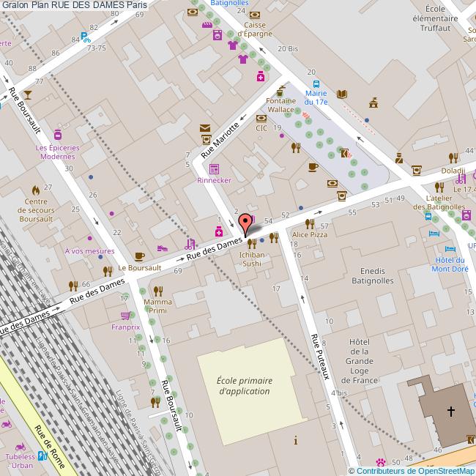Select the Ichiban Sushi restaurant icon

pos(252,243)
